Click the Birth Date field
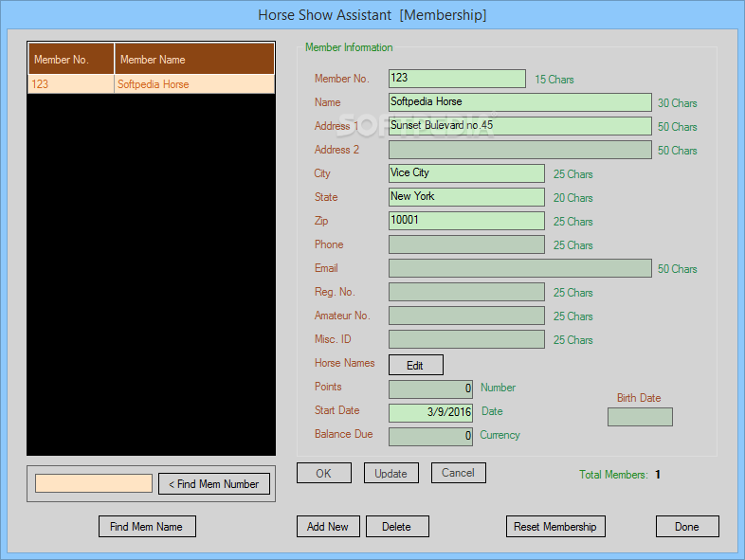Viewport: 745px width, 560px height. [x=640, y=417]
